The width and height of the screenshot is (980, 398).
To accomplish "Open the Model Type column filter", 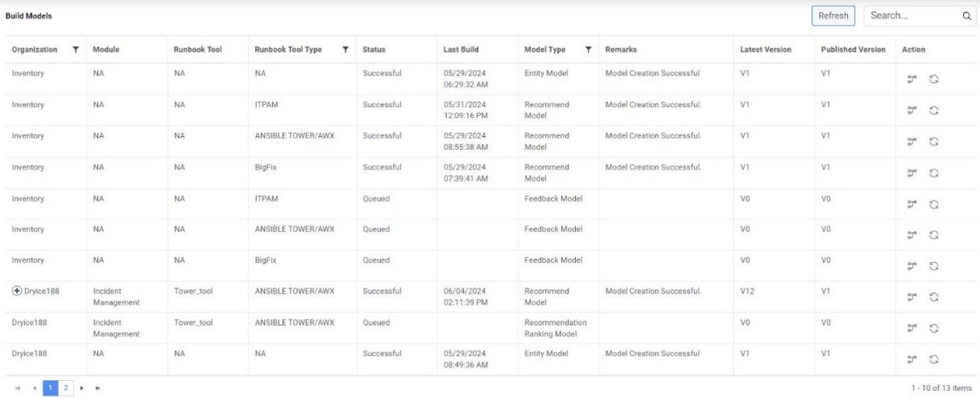I will (x=589, y=49).
